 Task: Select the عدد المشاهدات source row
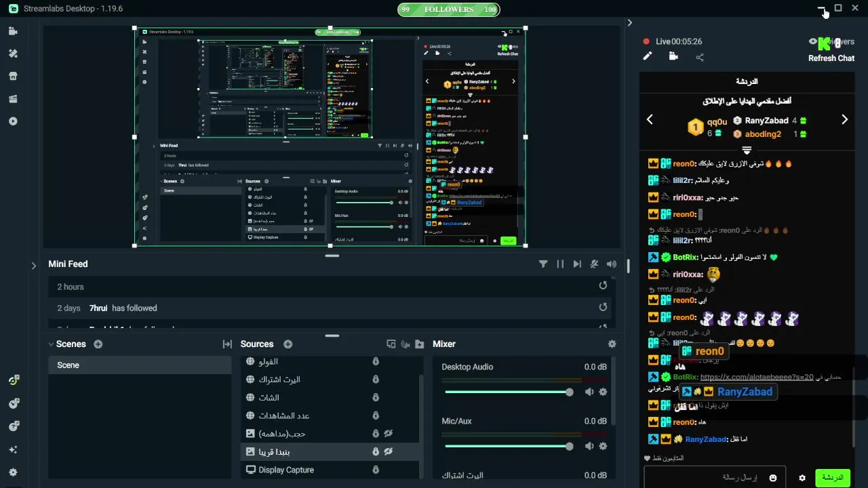330,415
